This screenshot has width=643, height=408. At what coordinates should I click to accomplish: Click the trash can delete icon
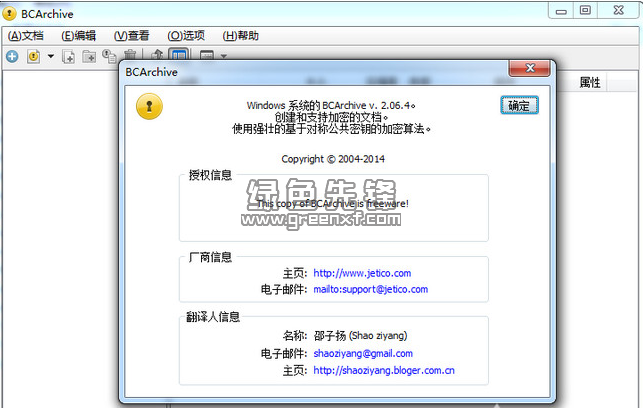tap(130, 55)
